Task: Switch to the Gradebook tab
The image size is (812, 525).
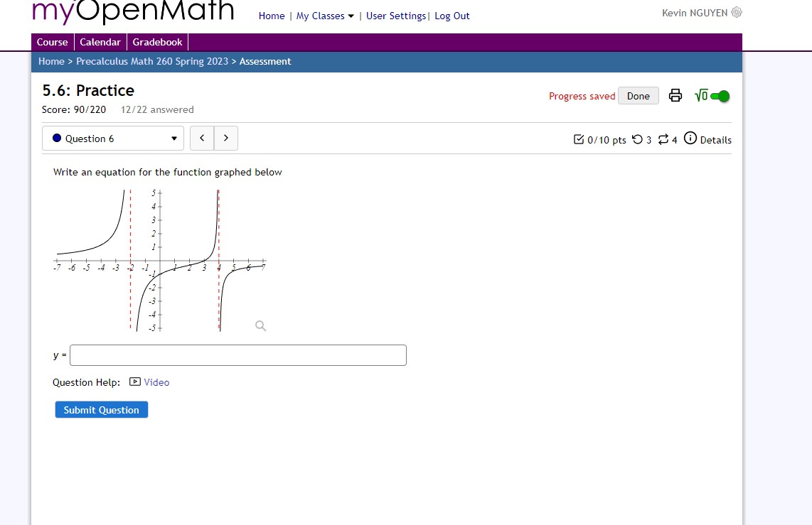Action: [x=157, y=41]
